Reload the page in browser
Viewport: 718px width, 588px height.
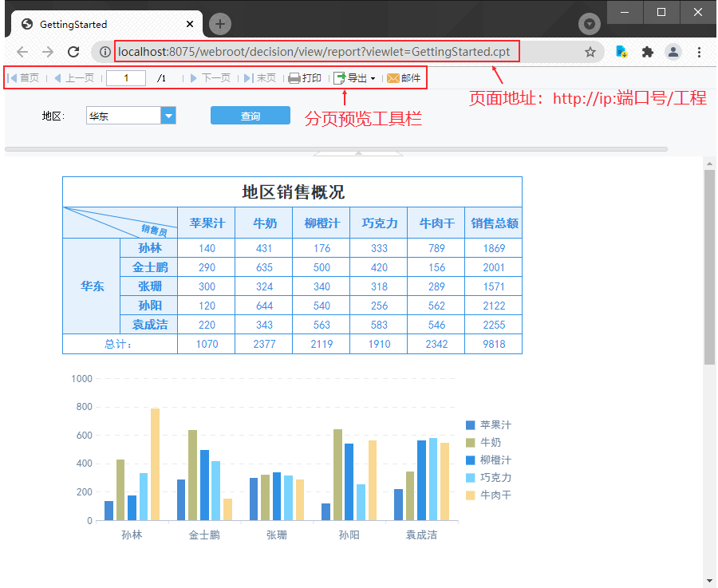point(73,52)
